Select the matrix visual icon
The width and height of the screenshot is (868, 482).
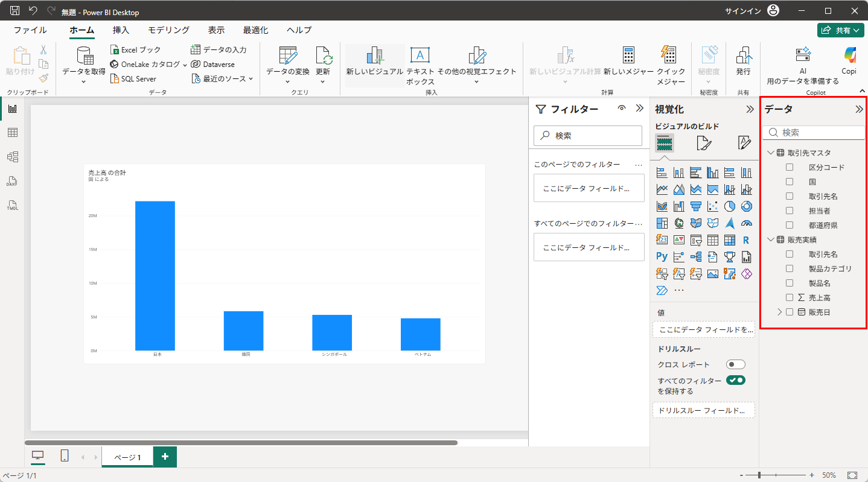click(729, 240)
